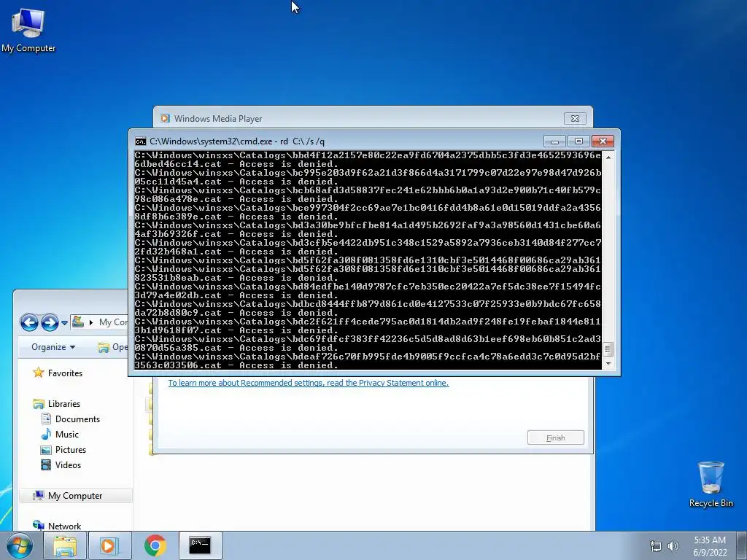This screenshot has width=747, height=560.
Task: Click the volume speaker tray icon
Action: 673,546
